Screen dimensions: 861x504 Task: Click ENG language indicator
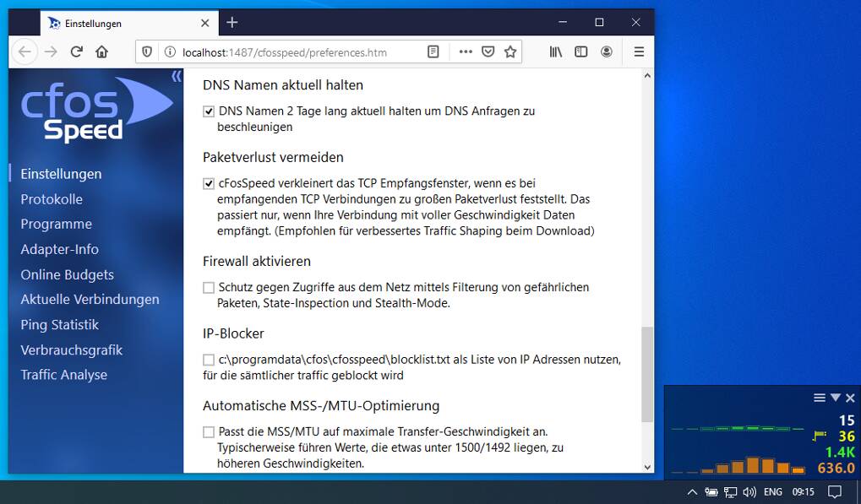[x=772, y=492]
